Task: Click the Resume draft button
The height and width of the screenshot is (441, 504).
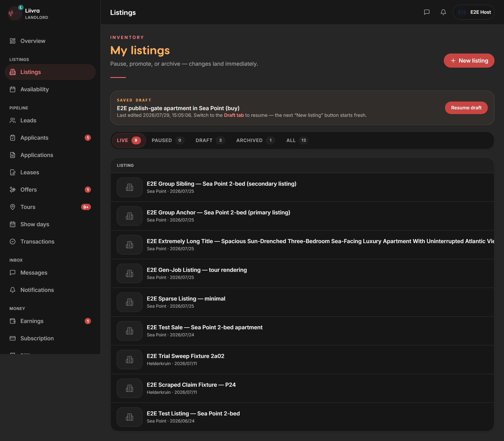Action: click(466, 108)
